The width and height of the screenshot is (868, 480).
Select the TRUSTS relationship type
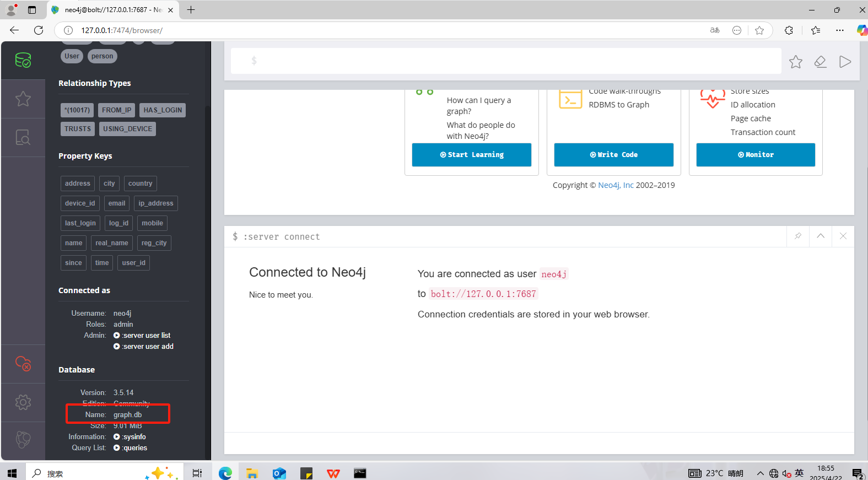(78, 129)
